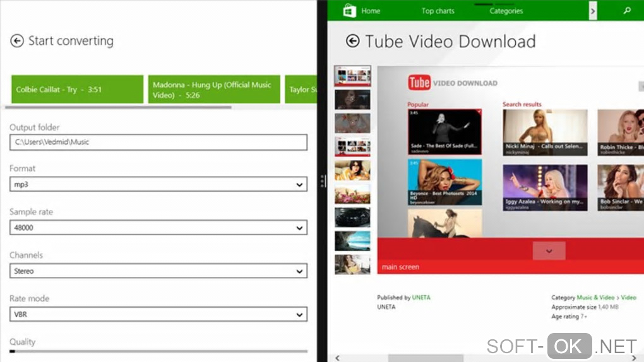Click the Store page left scroll arrow
The width and height of the screenshot is (644, 362).
point(338,358)
